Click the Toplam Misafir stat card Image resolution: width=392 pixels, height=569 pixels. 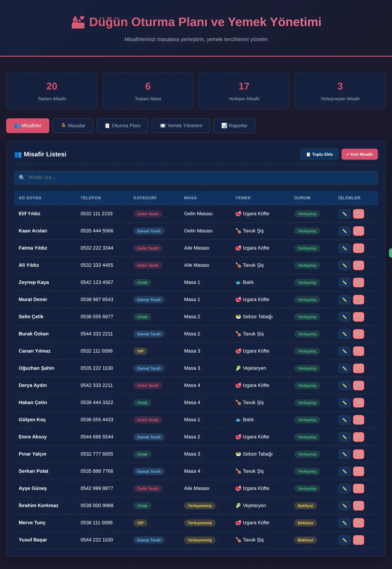click(x=52, y=91)
